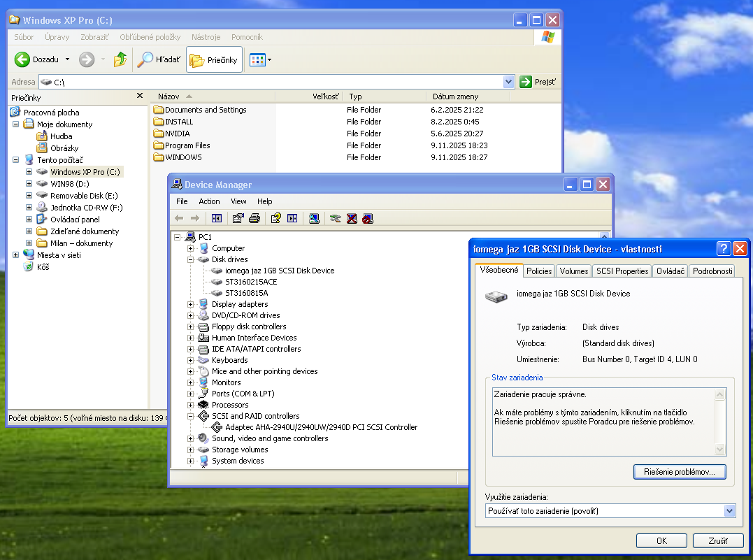Switch to the SCSI Properties tab

622,271
